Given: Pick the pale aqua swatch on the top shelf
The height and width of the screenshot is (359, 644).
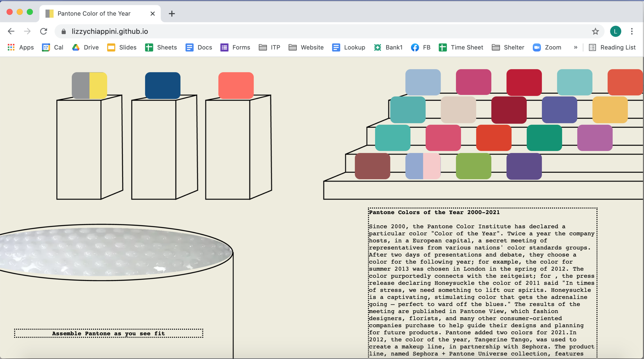Looking at the screenshot, I should [574, 82].
